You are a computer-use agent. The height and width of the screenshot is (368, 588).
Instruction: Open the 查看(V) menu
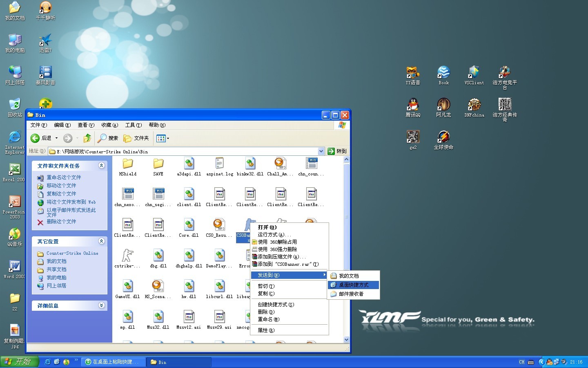[x=86, y=125]
